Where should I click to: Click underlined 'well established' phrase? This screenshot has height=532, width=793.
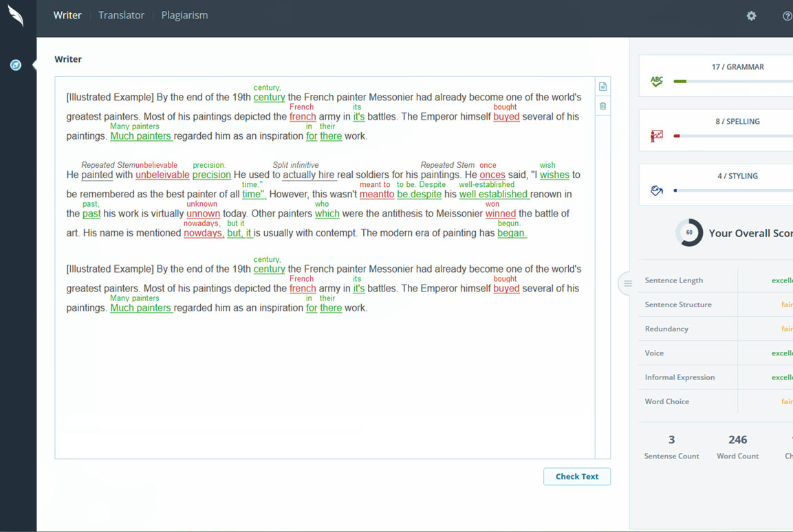494,194
